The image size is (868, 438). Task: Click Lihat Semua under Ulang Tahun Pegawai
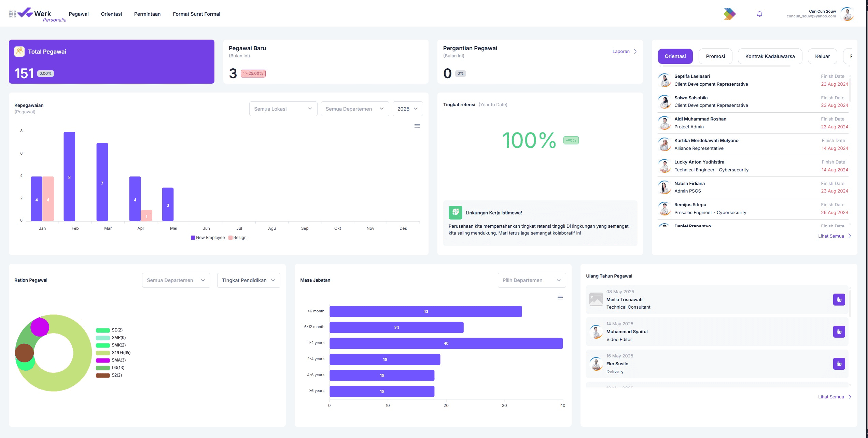point(834,397)
